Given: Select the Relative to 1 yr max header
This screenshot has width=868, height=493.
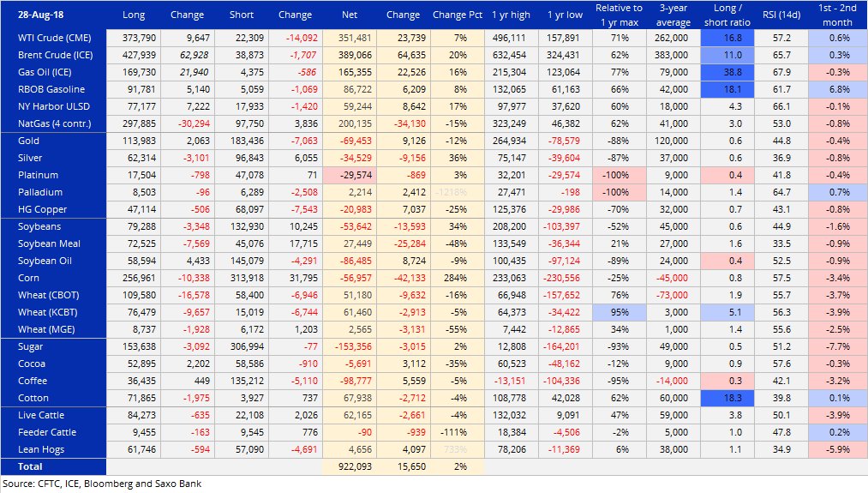Looking at the screenshot, I should click(619, 15).
